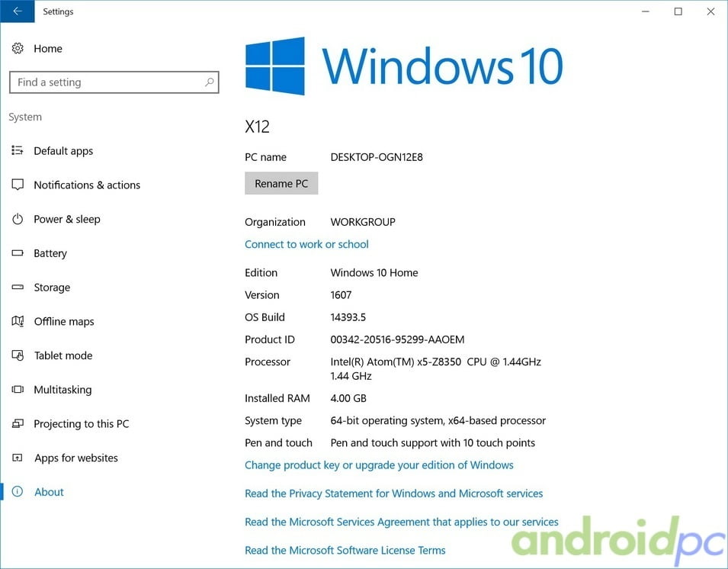The width and height of the screenshot is (728, 569).
Task: Click the About info circle icon
Action: click(x=18, y=491)
